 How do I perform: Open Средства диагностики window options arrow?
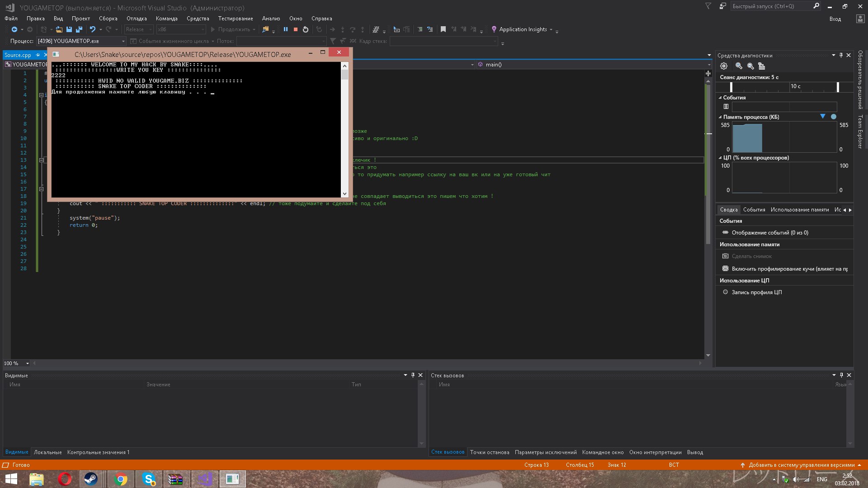pyautogui.click(x=833, y=55)
